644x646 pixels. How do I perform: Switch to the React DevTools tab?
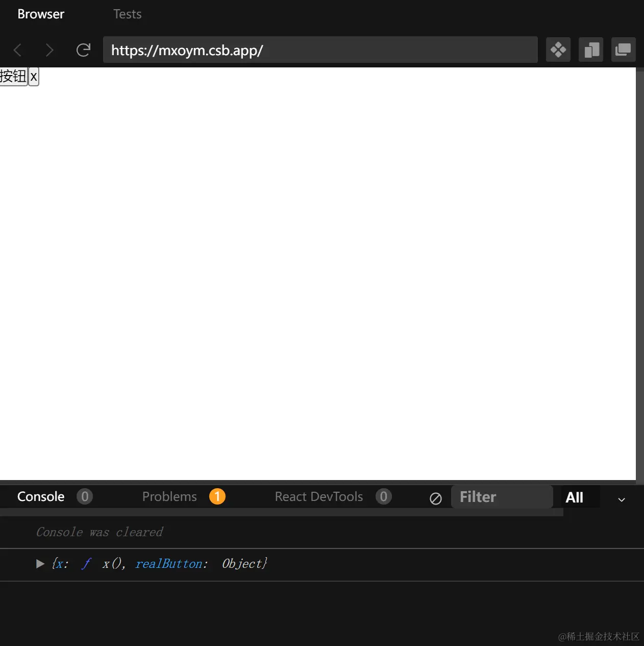pos(318,496)
